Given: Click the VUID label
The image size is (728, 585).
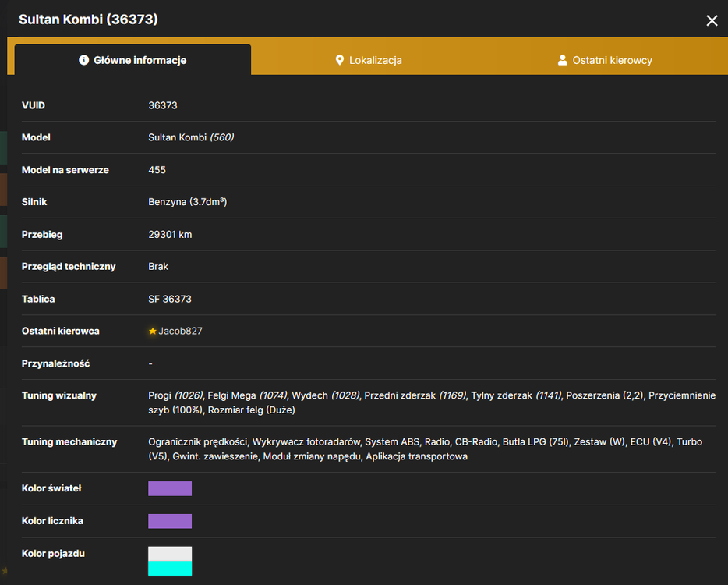Looking at the screenshot, I should (33, 105).
